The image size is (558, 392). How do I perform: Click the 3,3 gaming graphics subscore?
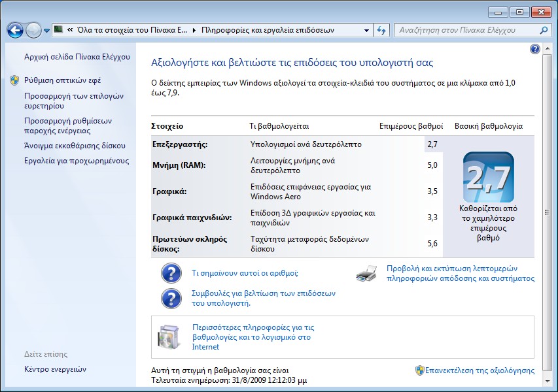[x=432, y=218]
